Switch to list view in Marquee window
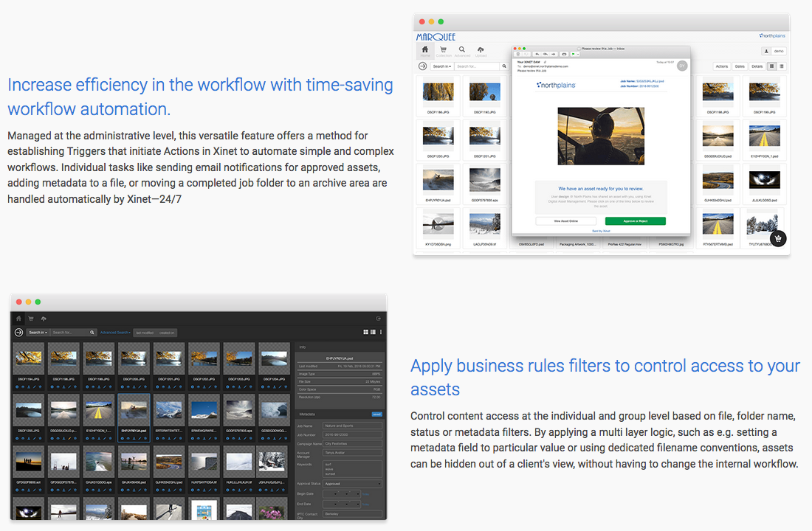The width and height of the screenshot is (812, 531). tap(781, 66)
